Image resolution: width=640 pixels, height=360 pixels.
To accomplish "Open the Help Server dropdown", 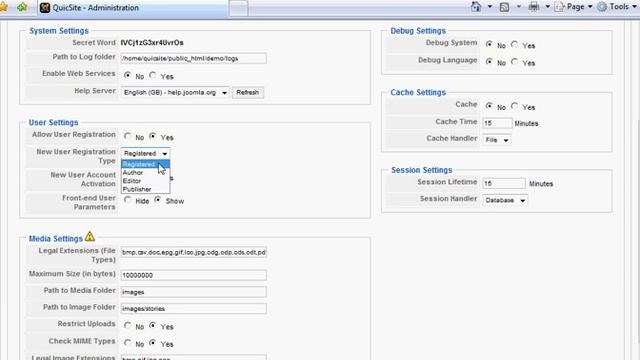I will click(175, 93).
